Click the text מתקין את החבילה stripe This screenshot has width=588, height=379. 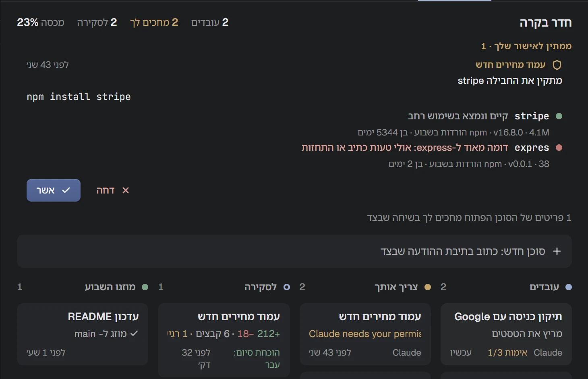pyautogui.click(x=510, y=81)
